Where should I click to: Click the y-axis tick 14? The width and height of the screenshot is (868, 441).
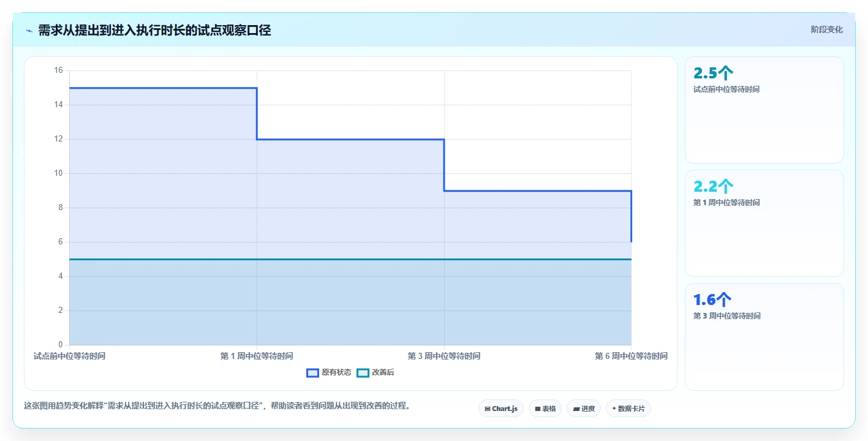[59, 105]
